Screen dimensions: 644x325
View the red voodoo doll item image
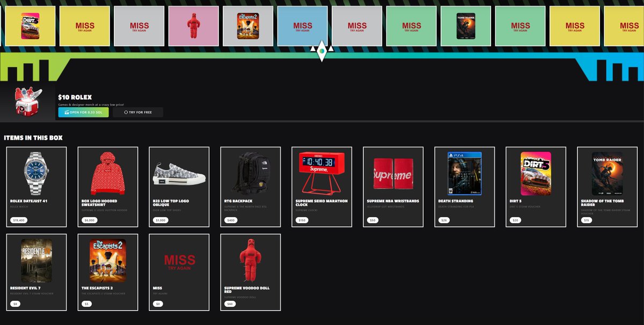[x=250, y=261]
